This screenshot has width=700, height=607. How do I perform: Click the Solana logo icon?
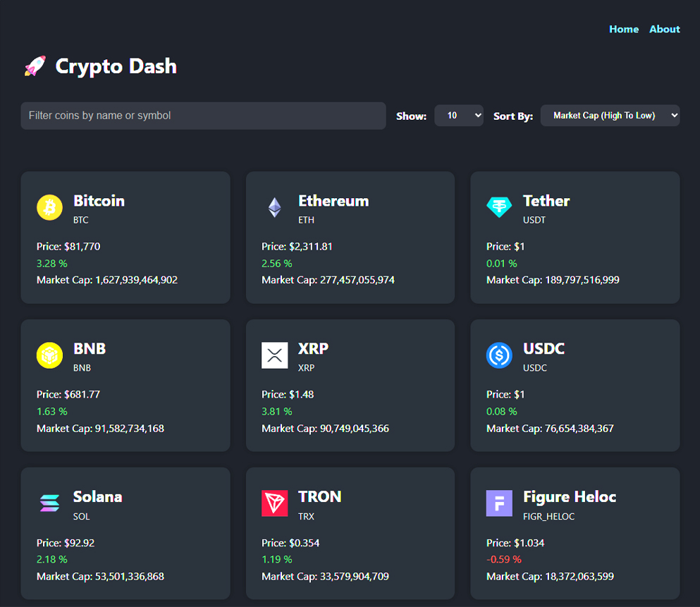click(49, 503)
